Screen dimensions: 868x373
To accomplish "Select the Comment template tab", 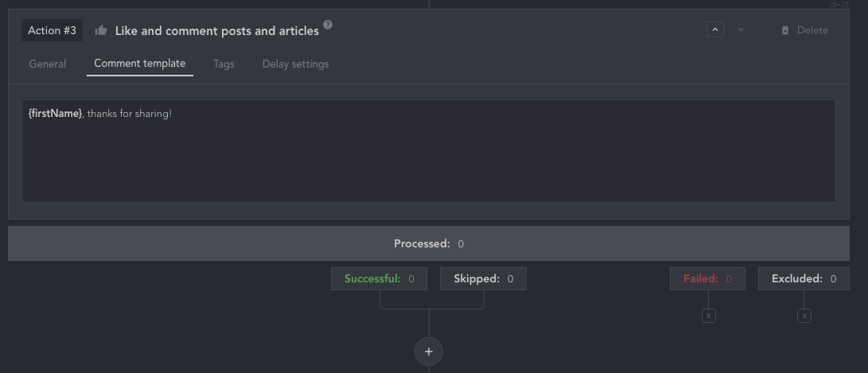I will pos(139,64).
